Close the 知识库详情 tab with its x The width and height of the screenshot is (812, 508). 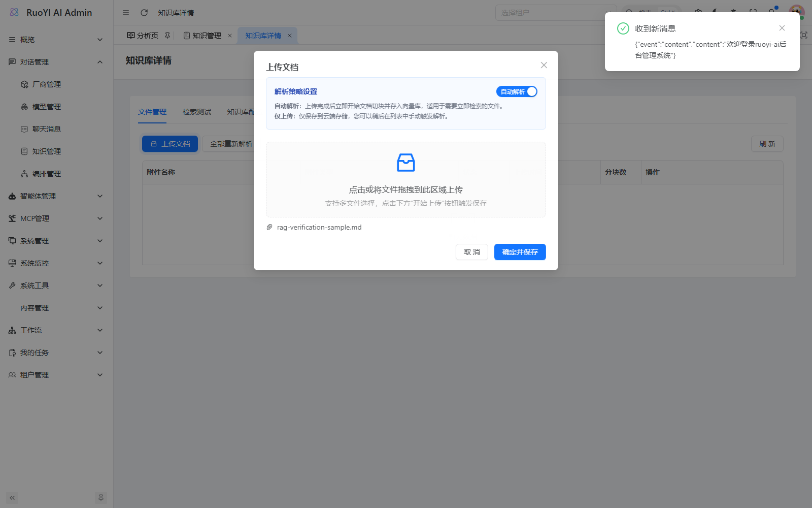(x=290, y=36)
